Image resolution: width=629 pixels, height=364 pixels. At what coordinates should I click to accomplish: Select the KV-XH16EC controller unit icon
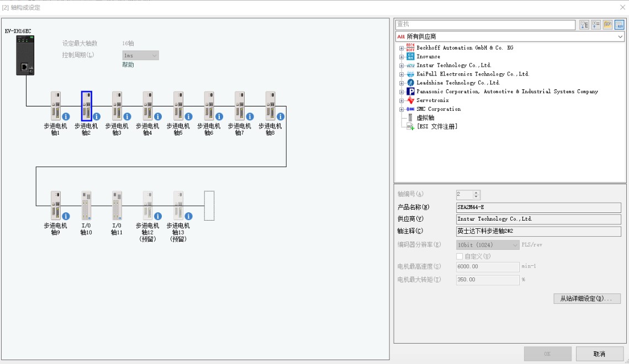(x=25, y=55)
